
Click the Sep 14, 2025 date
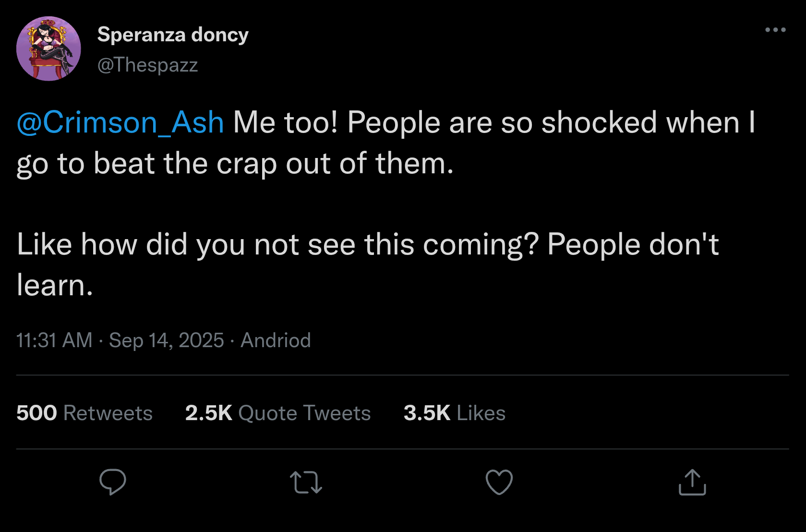[166, 340]
